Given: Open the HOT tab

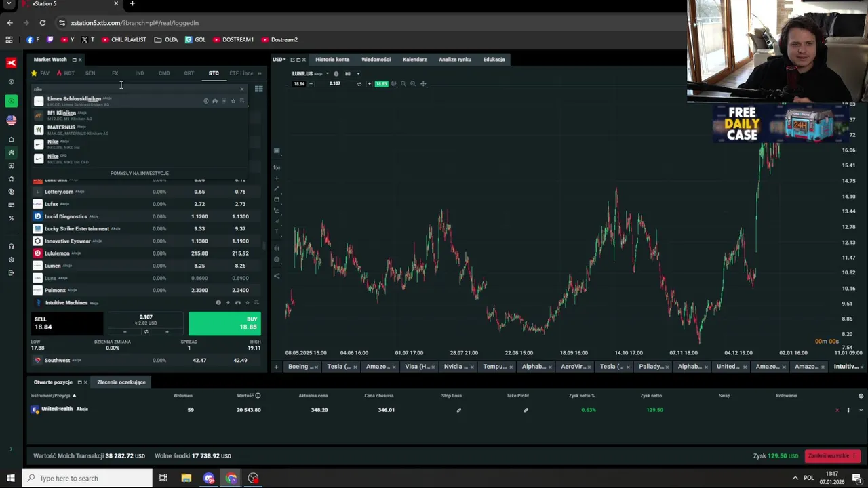Looking at the screenshot, I should [x=66, y=73].
